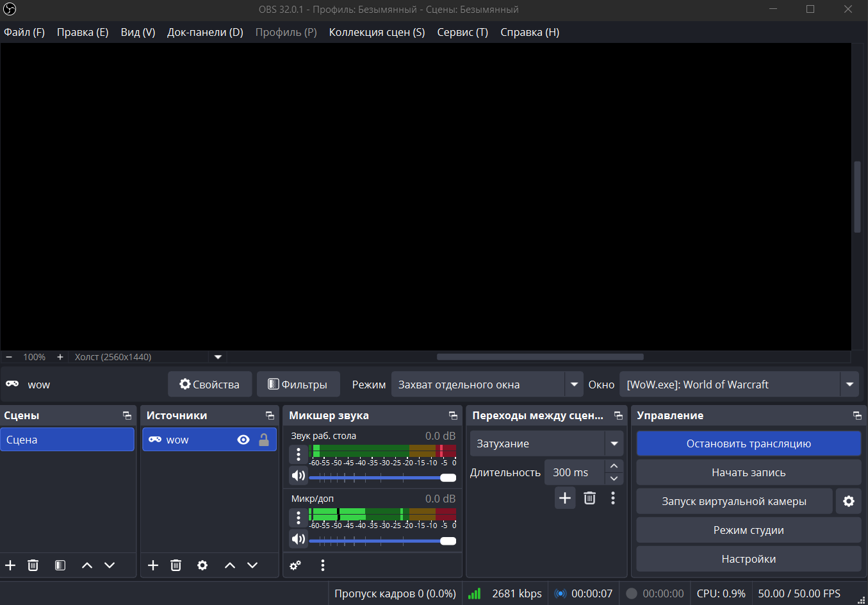Screen dimensions: 868x605
Task: Open advanced audio properties gears icon
Action: tap(295, 565)
